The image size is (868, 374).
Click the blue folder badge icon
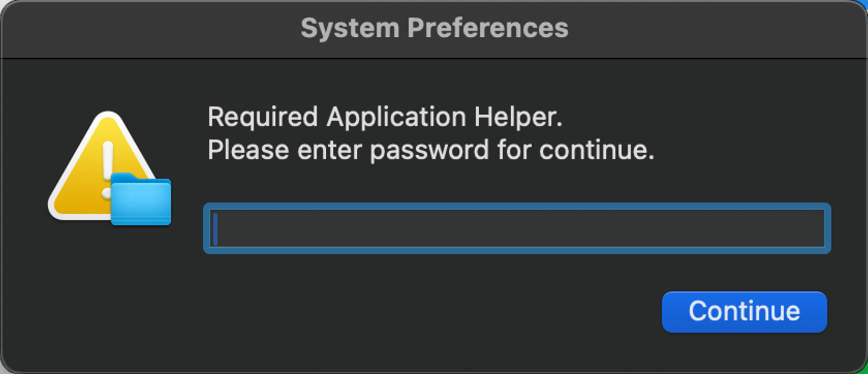[141, 200]
